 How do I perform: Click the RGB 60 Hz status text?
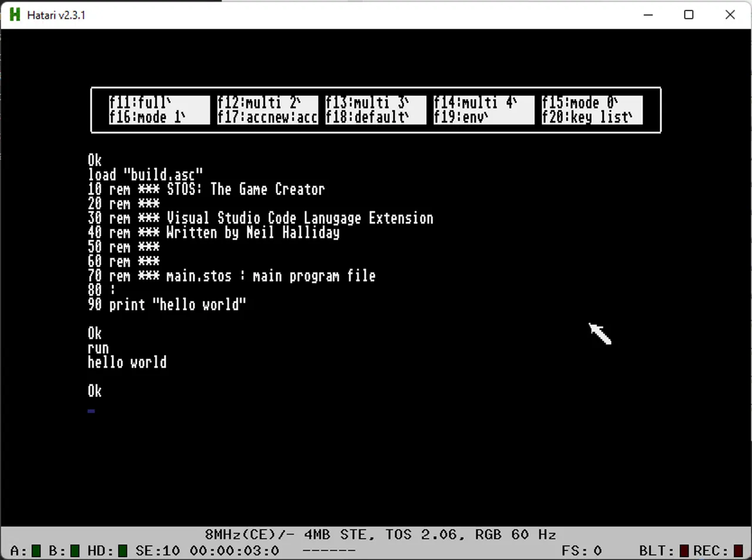click(x=515, y=534)
